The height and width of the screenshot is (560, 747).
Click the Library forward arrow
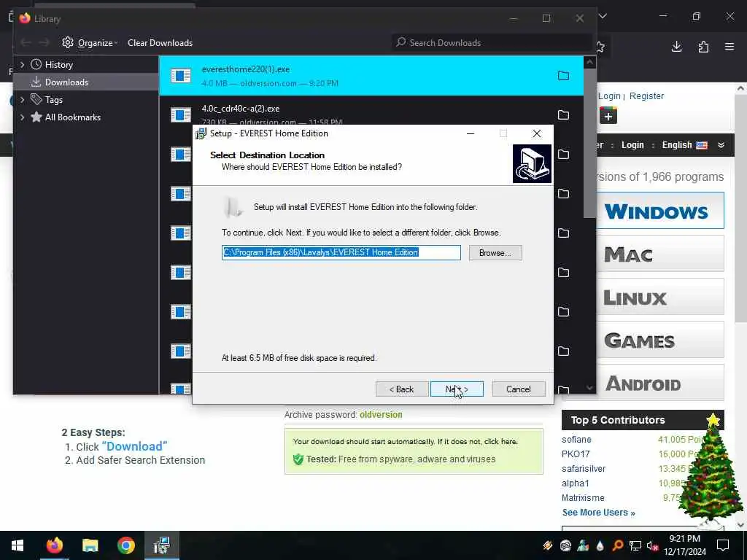[44, 43]
